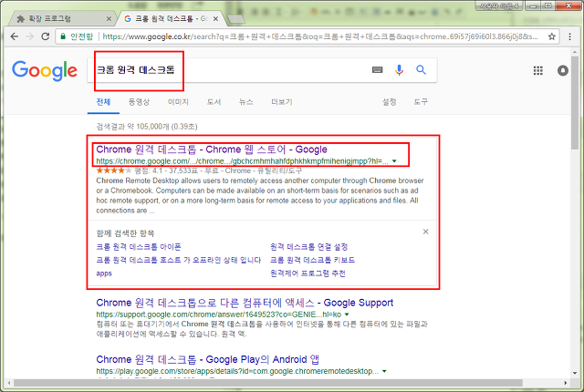Open the 도구 search tools
Image resolution: width=584 pixels, height=392 pixels.
(x=421, y=102)
